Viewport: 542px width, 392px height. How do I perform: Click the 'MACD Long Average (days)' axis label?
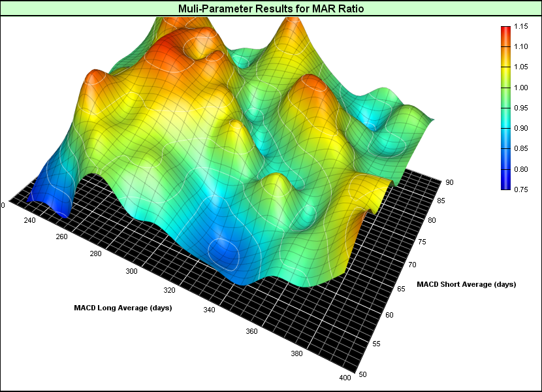123,307
